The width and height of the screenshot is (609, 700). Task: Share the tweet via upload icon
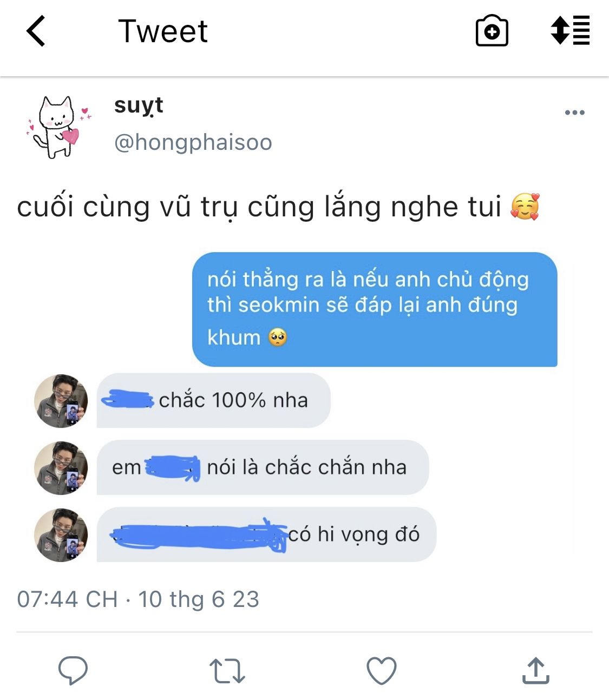(536, 671)
